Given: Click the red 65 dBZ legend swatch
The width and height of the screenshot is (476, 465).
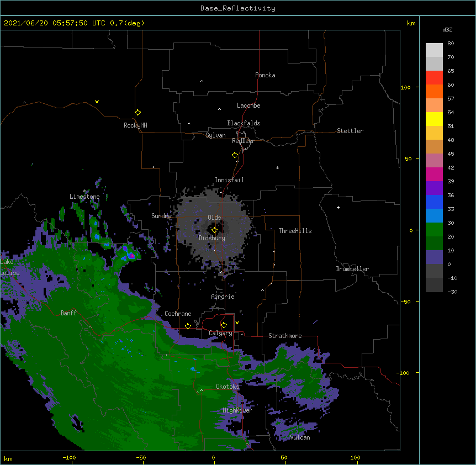Looking at the screenshot, I should (x=434, y=78).
